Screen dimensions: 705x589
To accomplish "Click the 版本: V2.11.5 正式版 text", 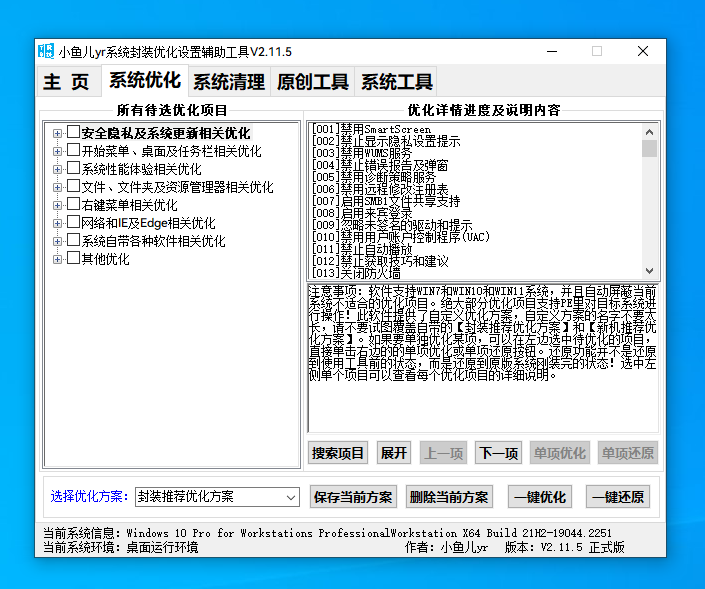I will (x=564, y=547).
